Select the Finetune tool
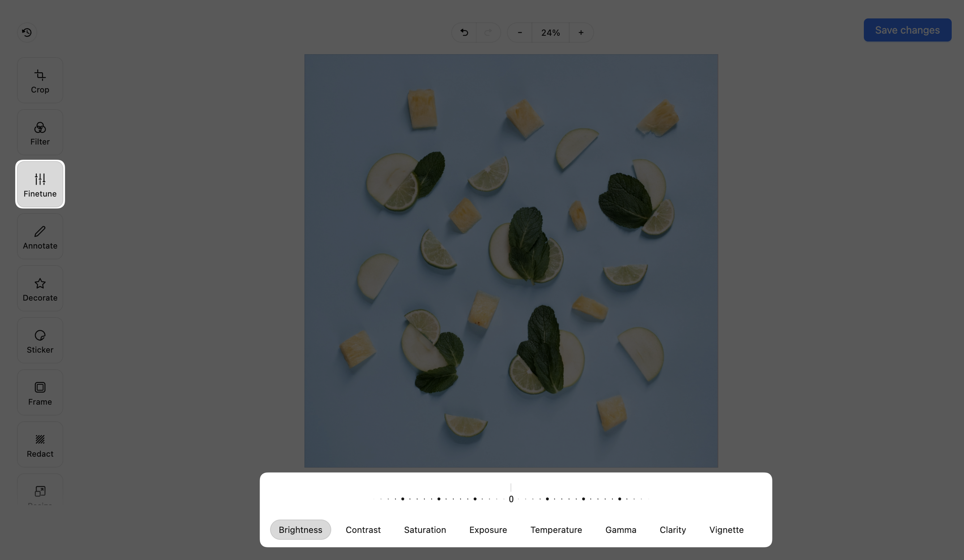Image resolution: width=964 pixels, height=560 pixels. point(40,184)
